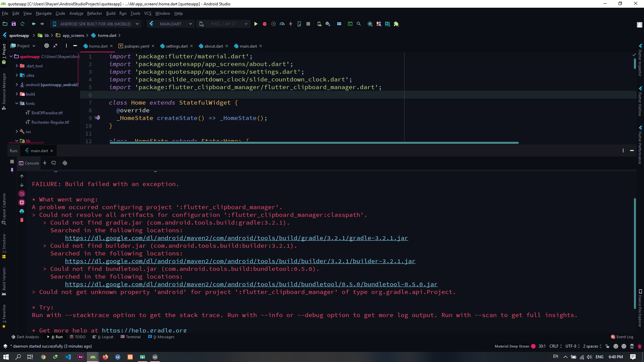Toggle the Z: Structure tool window
644x362 pixels.
[x=4, y=246]
